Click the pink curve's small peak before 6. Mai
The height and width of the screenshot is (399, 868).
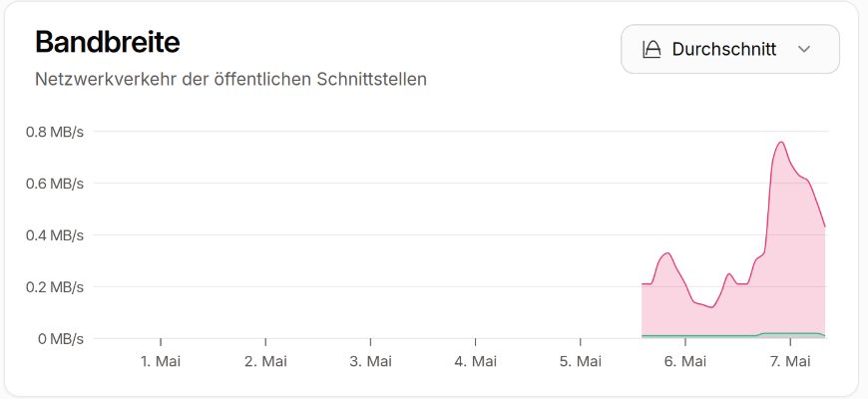click(x=667, y=253)
